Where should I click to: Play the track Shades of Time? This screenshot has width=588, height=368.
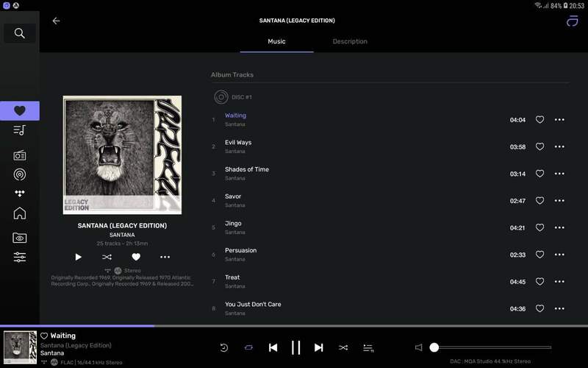(247, 170)
